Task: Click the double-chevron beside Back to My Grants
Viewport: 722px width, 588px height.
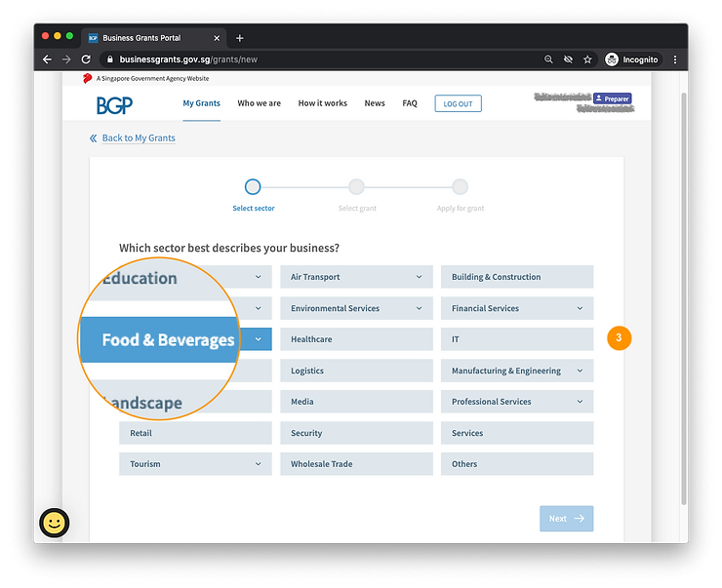Action: point(93,138)
